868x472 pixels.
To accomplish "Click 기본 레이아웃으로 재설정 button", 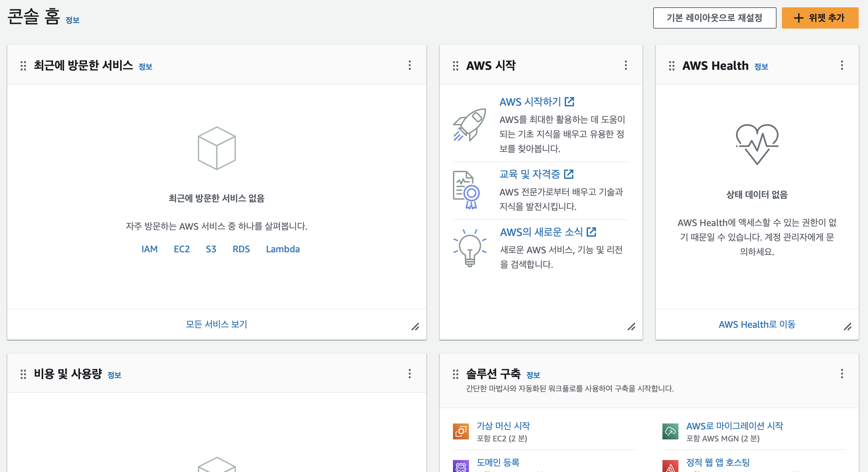I will click(714, 18).
